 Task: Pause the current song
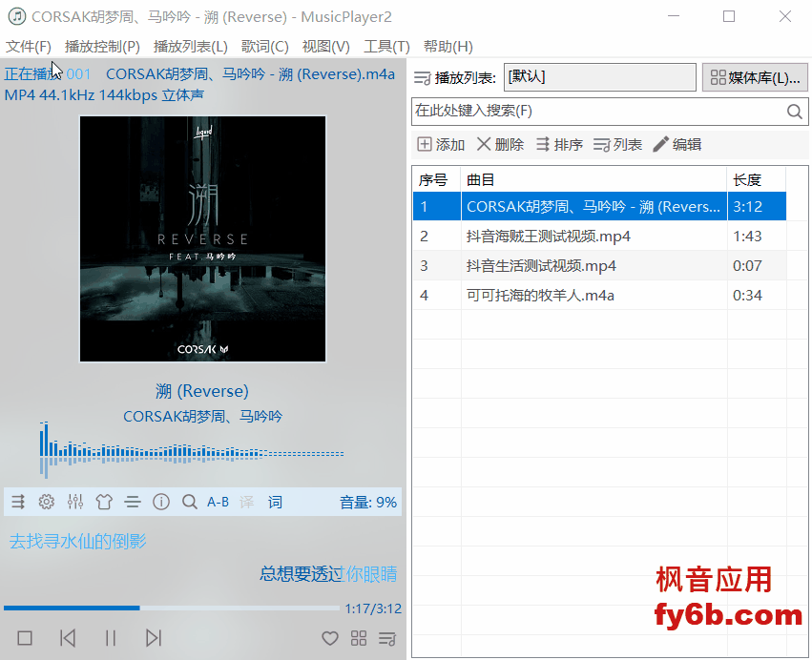click(x=111, y=638)
